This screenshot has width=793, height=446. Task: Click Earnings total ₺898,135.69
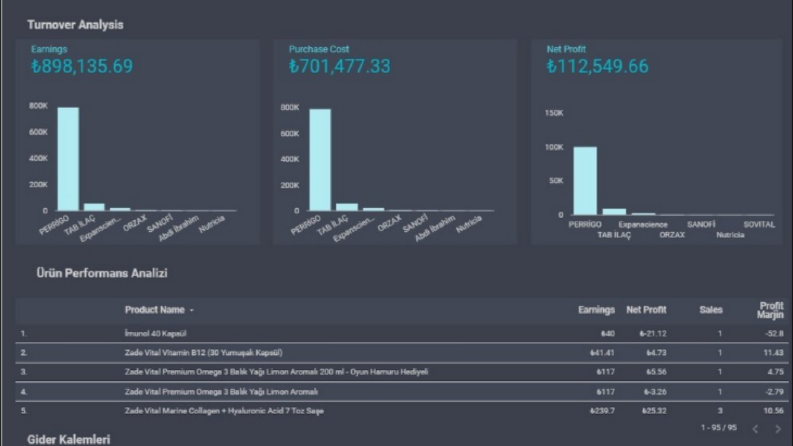82,66
